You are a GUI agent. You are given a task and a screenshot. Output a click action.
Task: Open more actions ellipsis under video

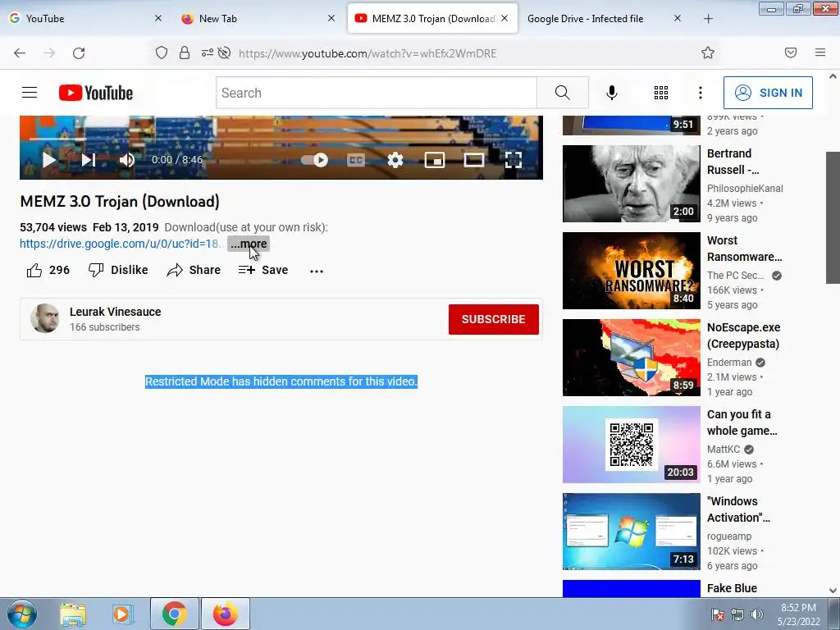(317, 271)
